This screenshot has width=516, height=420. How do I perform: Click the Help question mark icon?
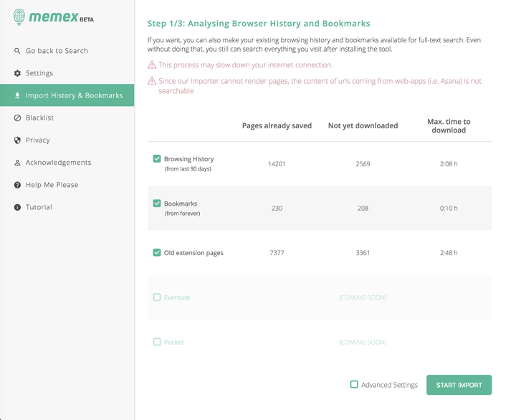[x=17, y=185]
